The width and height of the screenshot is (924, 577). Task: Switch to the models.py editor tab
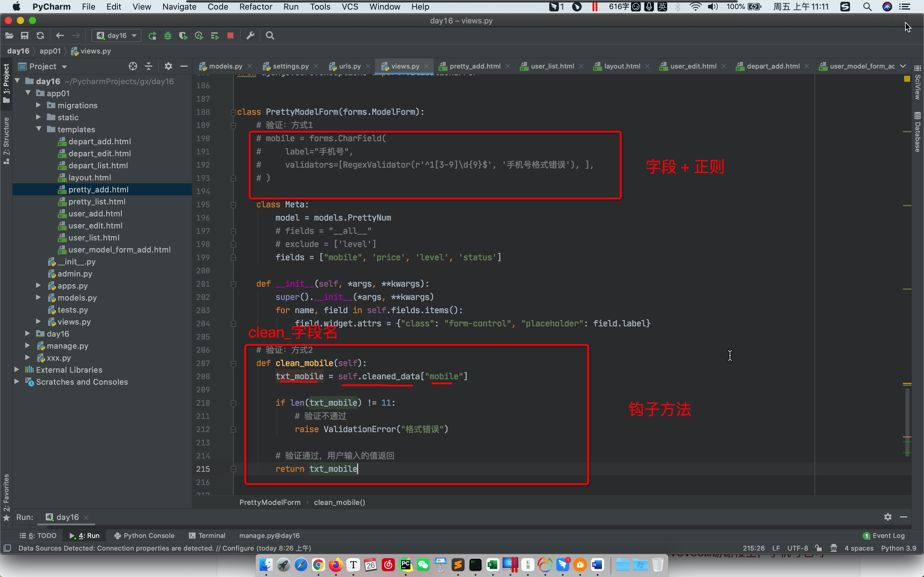pyautogui.click(x=225, y=66)
